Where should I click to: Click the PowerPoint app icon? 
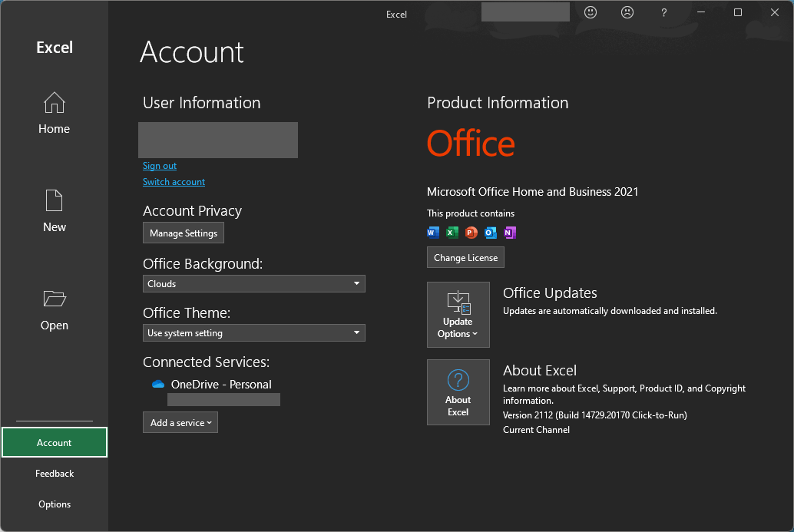[x=471, y=233]
